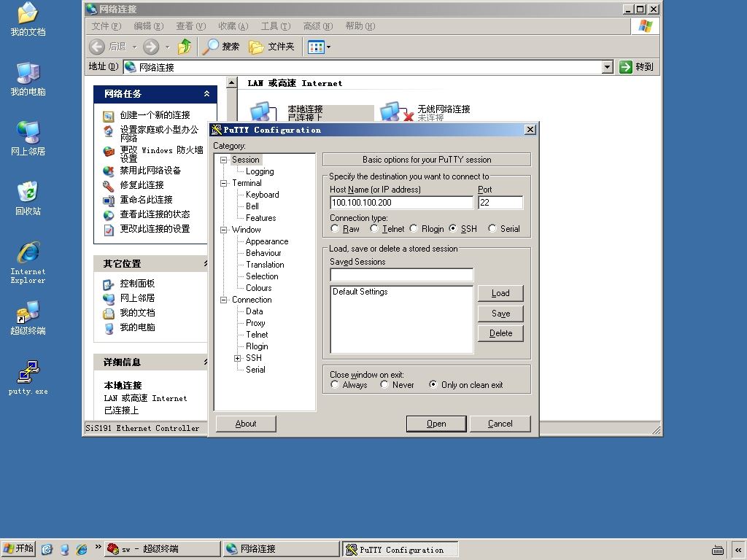
Task: Select Default Settings in sessions list
Action: click(360, 292)
